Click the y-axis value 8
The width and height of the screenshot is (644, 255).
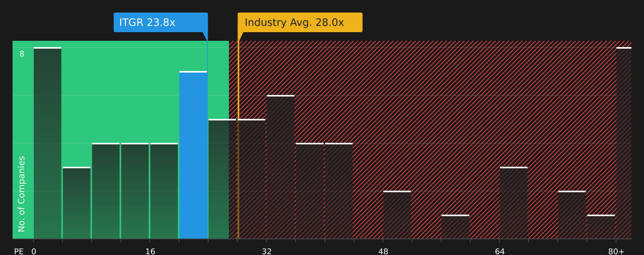coord(22,54)
